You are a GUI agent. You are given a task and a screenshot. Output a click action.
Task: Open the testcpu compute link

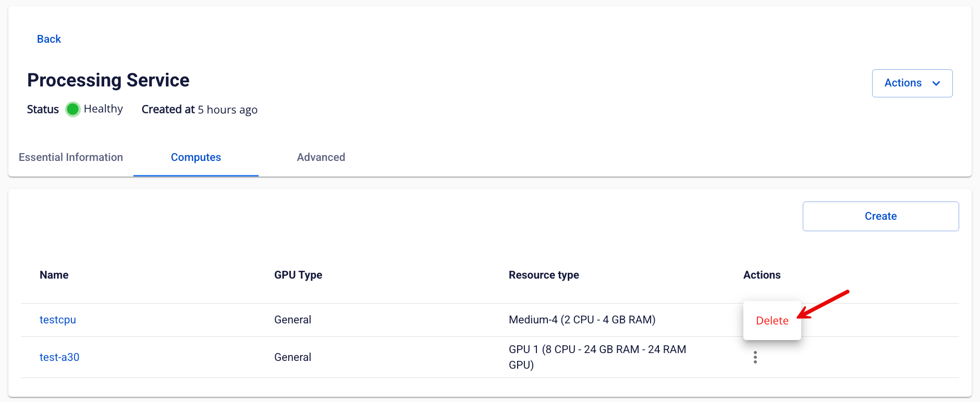click(x=58, y=320)
